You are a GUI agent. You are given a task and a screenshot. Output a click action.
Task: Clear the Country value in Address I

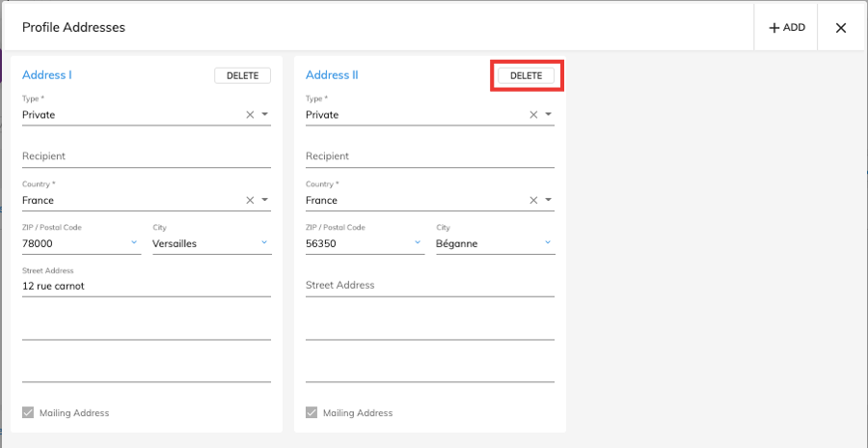coord(250,201)
